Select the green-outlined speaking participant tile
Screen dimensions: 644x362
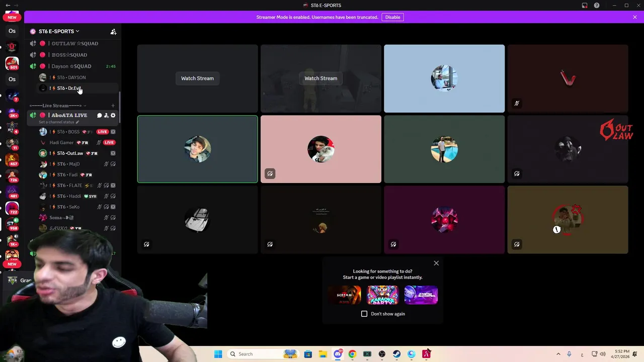(197, 149)
